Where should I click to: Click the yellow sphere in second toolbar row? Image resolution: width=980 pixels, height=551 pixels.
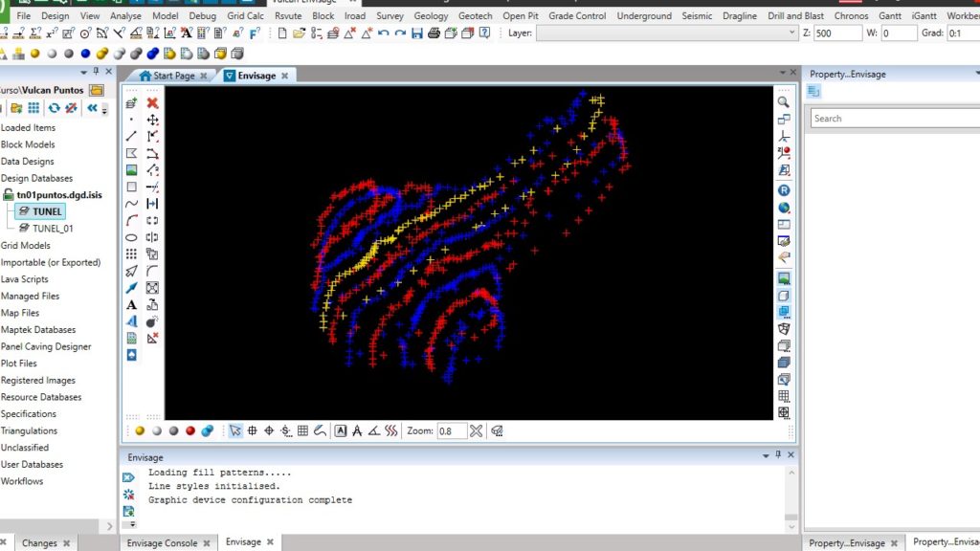(x=35, y=54)
